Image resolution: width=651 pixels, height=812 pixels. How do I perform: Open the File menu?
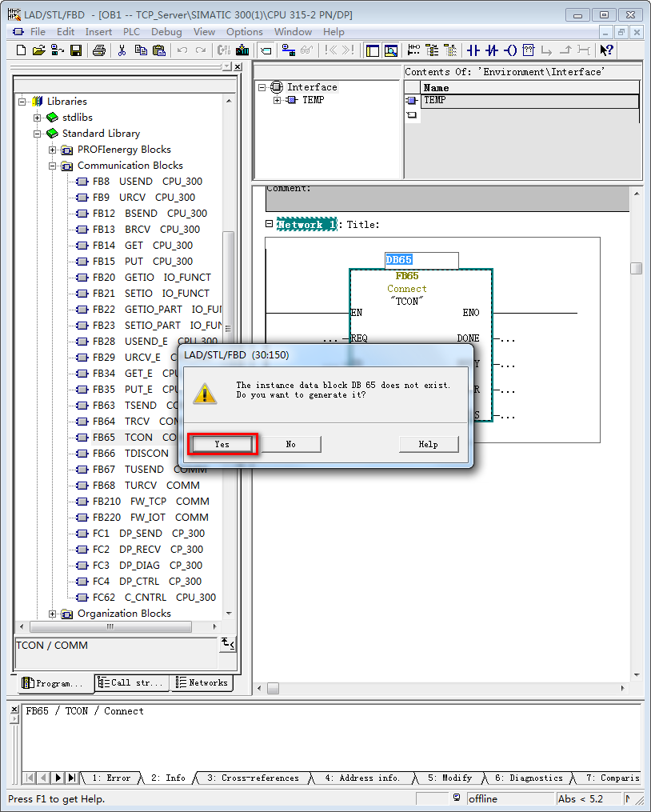click(38, 31)
